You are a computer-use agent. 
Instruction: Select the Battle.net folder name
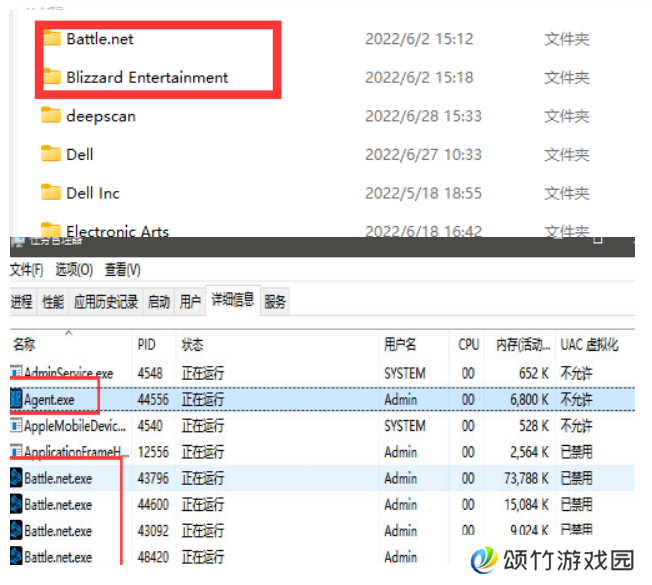click(x=100, y=39)
